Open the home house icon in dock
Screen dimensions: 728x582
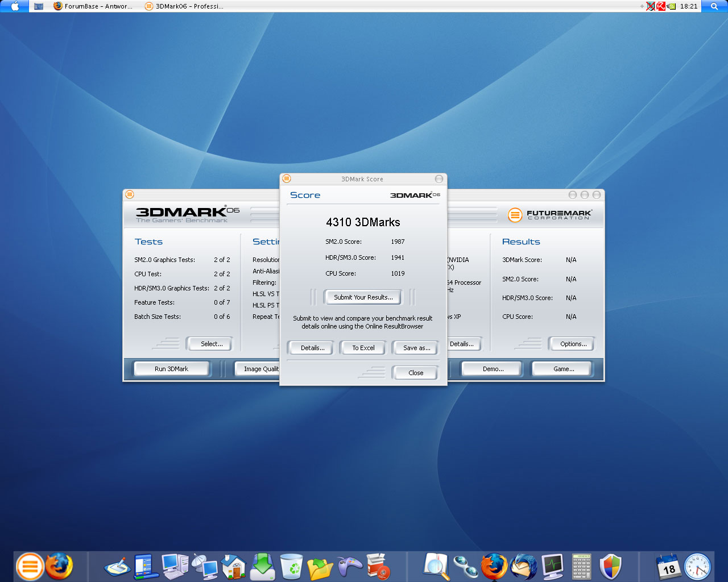(x=233, y=567)
